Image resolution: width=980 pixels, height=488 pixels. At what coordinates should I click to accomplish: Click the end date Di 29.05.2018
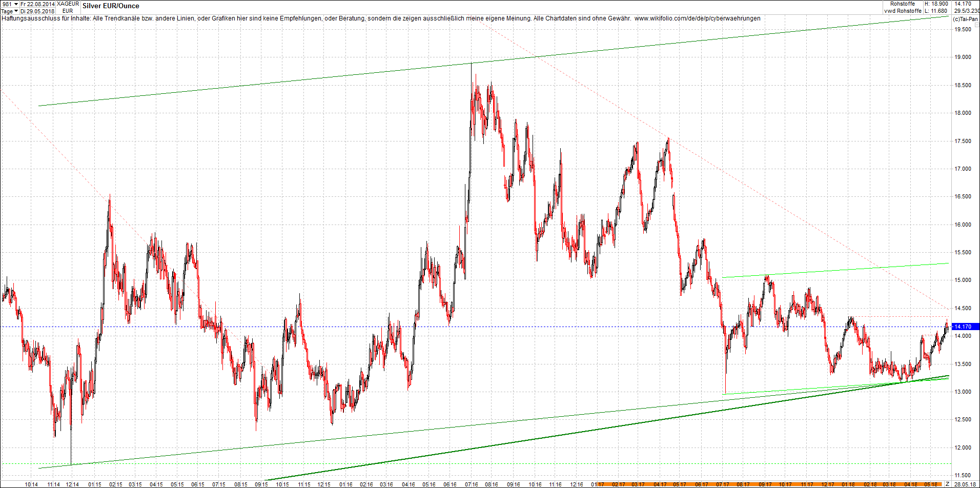(x=37, y=11)
